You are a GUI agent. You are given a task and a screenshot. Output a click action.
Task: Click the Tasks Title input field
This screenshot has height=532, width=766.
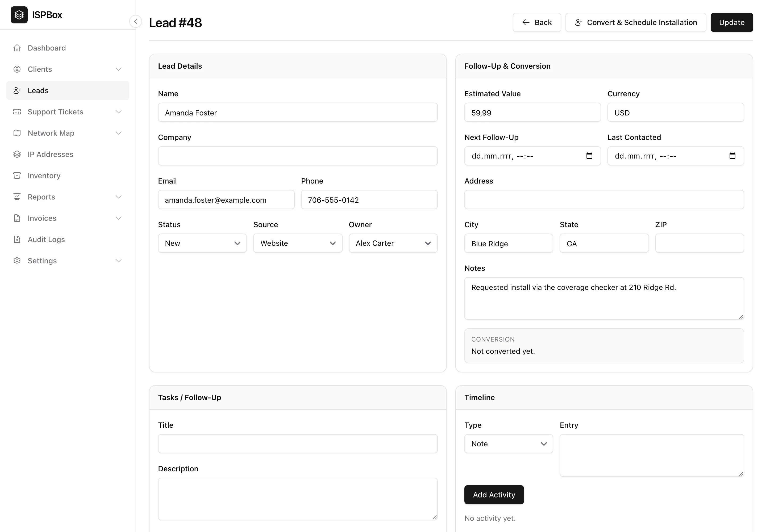(x=298, y=444)
